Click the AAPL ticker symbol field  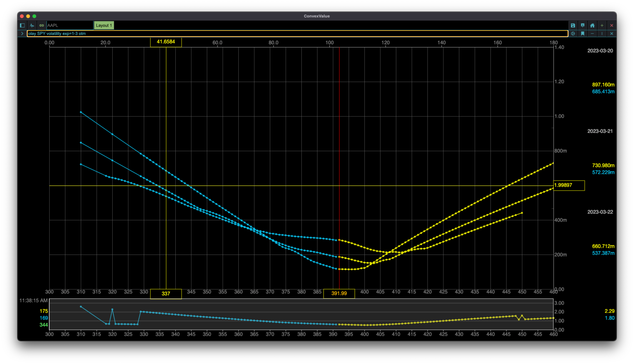pos(70,25)
